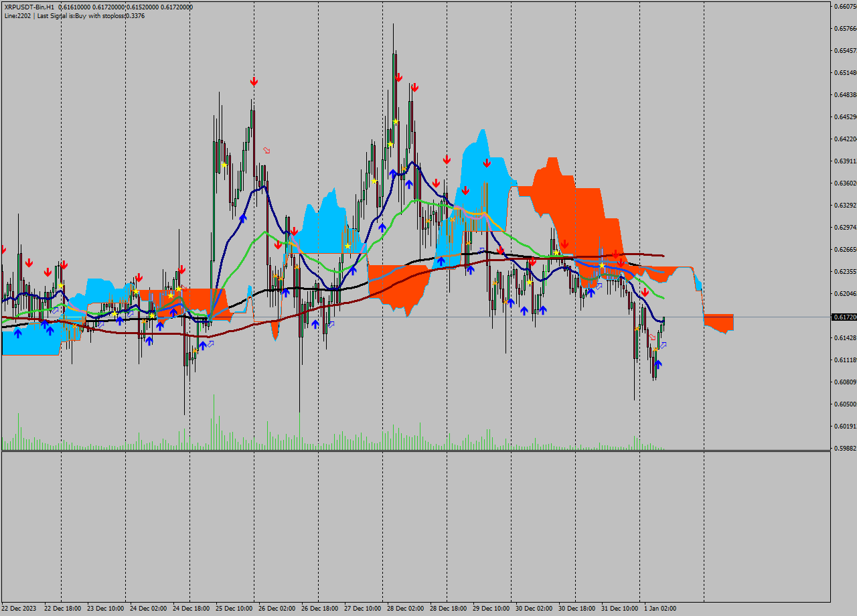This screenshot has height=616, width=857.
Task: Click the '22 Dec 18:00' time label
Action: (x=62, y=609)
